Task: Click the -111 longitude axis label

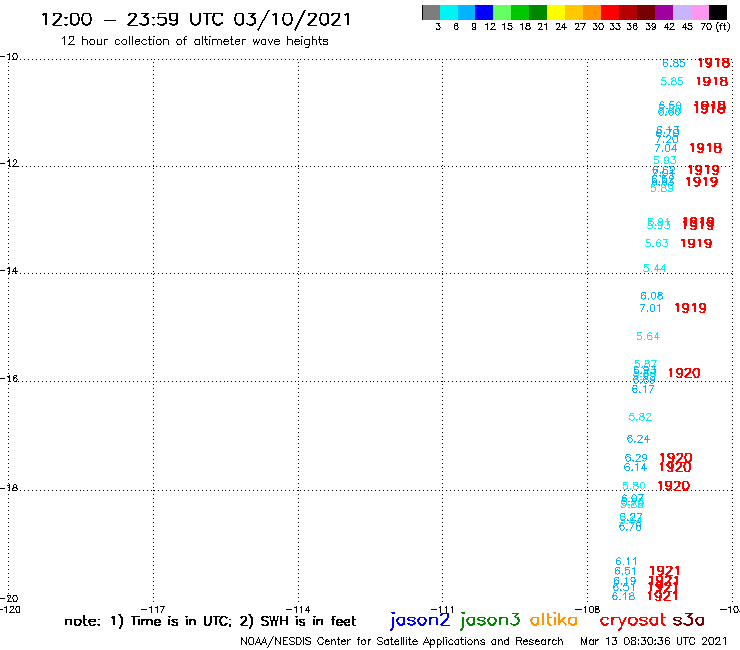Action: (x=442, y=609)
